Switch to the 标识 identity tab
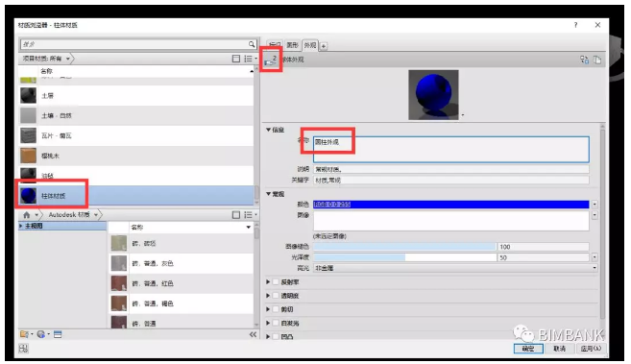631x364 pixels. tap(275, 45)
